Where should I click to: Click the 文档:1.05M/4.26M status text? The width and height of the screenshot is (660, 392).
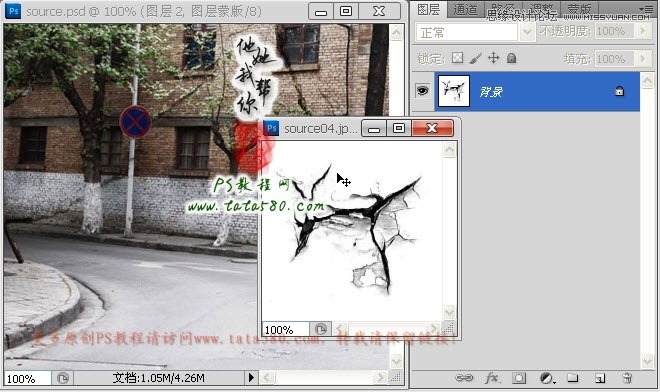pyautogui.click(x=159, y=378)
